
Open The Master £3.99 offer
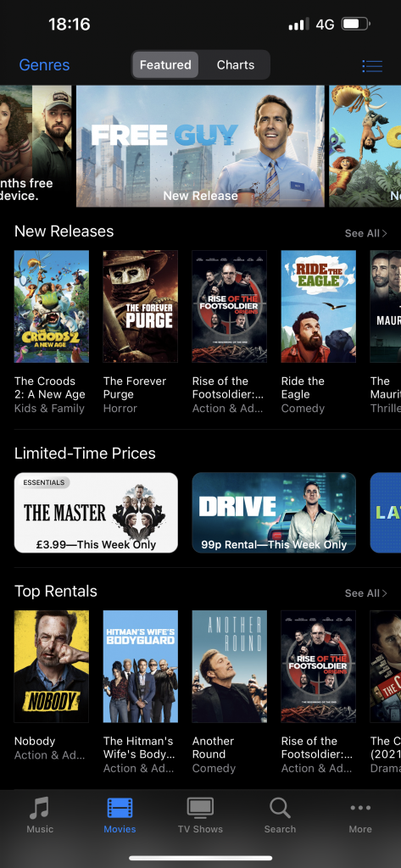click(96, 513)
